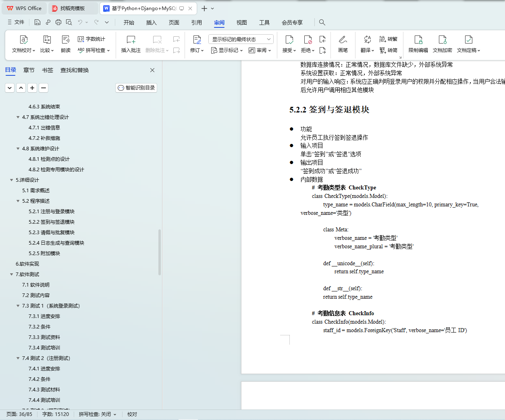Open 限制编辑 restrict editing
Screen dimensions: 505x420
pos(418,44)
